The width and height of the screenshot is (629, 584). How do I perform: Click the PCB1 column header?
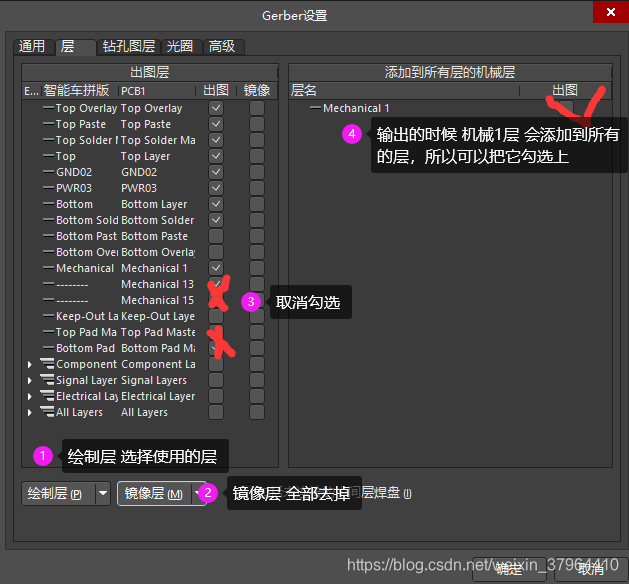(157, 91)
